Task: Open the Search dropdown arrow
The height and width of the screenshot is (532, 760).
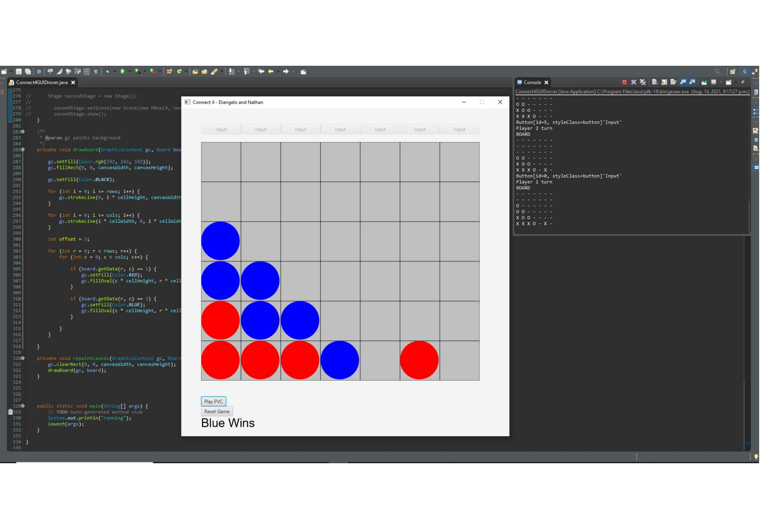Action: coord(222,72)
